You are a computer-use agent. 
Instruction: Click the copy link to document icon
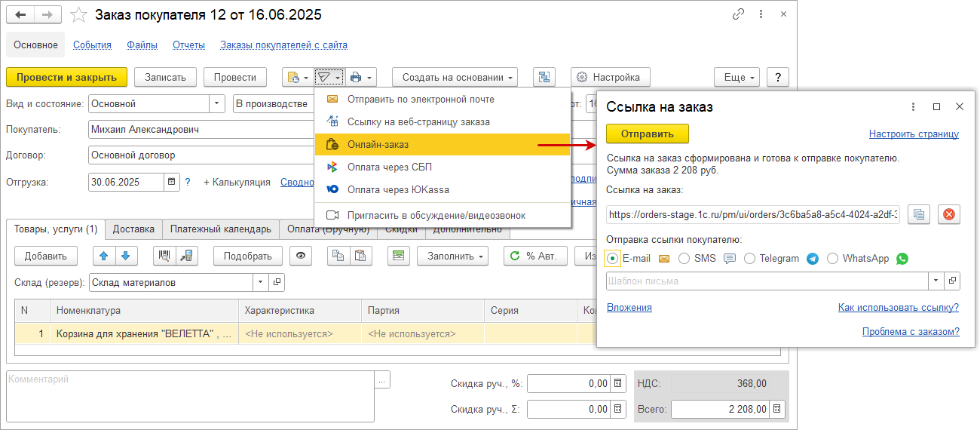click(739, 16)
